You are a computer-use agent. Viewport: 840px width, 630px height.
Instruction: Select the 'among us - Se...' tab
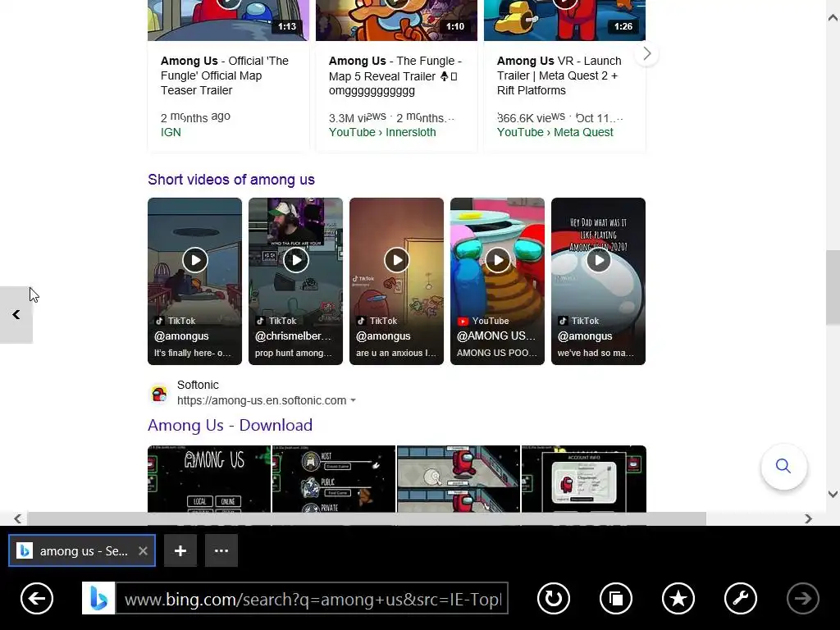(x=82, y=550)
